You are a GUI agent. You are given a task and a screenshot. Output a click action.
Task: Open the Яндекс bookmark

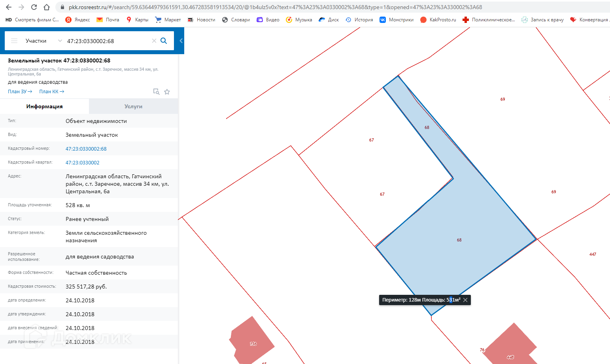click(77, 19)
